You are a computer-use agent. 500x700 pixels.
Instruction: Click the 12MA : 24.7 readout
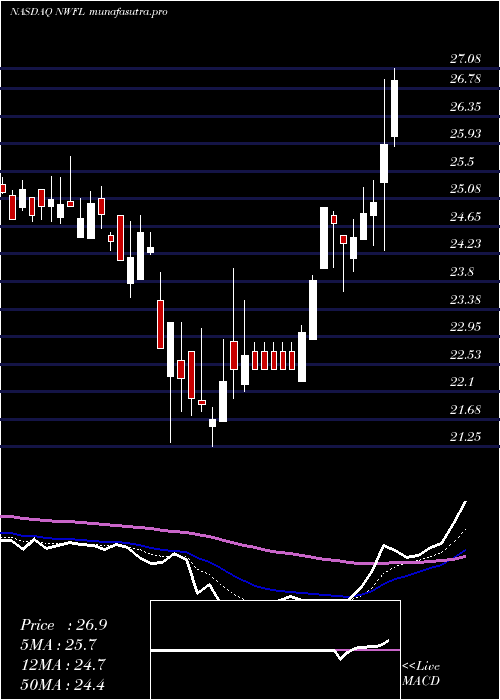coord(63,665)
